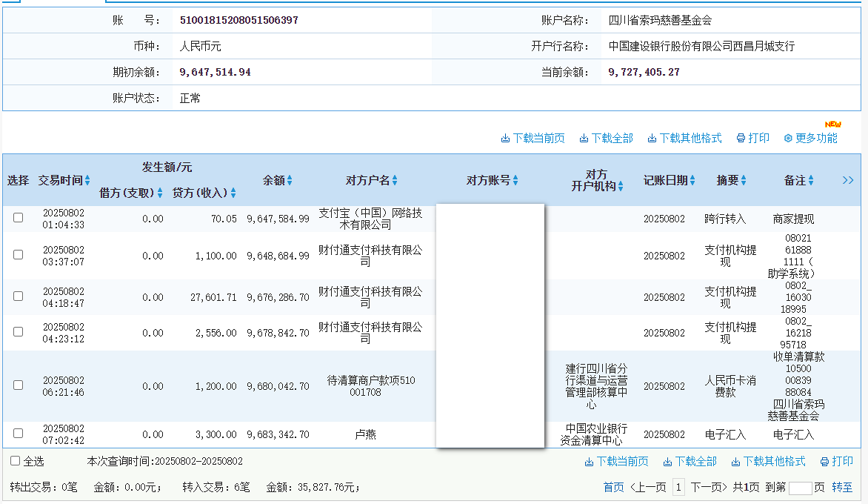Sort by 余额 column arrows

pos(290,180)
